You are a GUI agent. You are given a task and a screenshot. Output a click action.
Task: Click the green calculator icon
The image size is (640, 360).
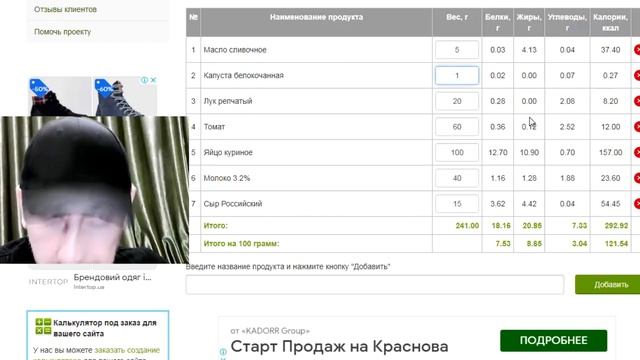43,326
